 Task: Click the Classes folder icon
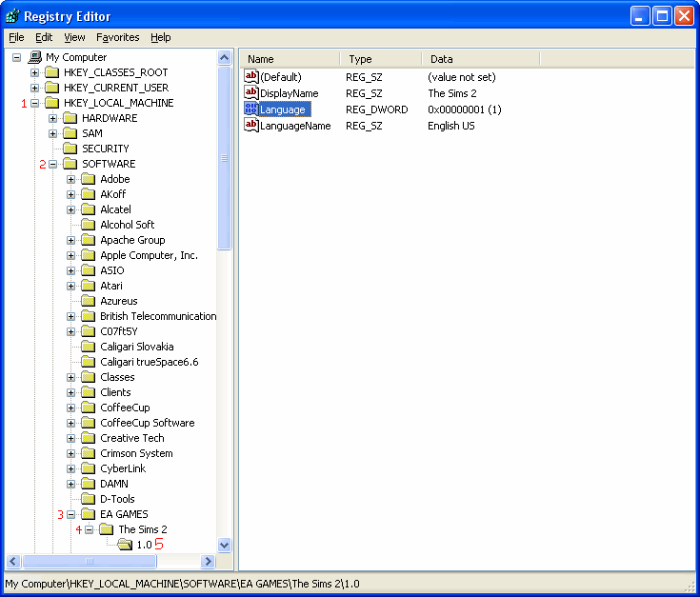[x=89, y=377]
